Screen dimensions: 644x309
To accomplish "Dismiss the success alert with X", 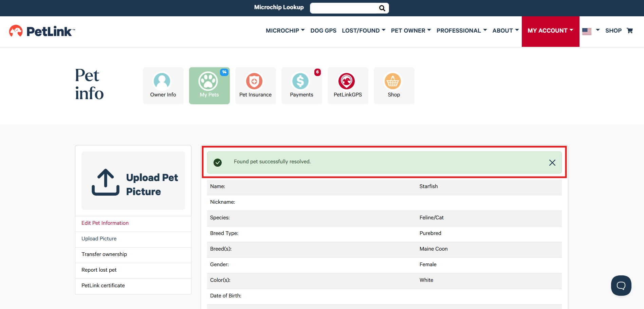I will tap(552, 163).
